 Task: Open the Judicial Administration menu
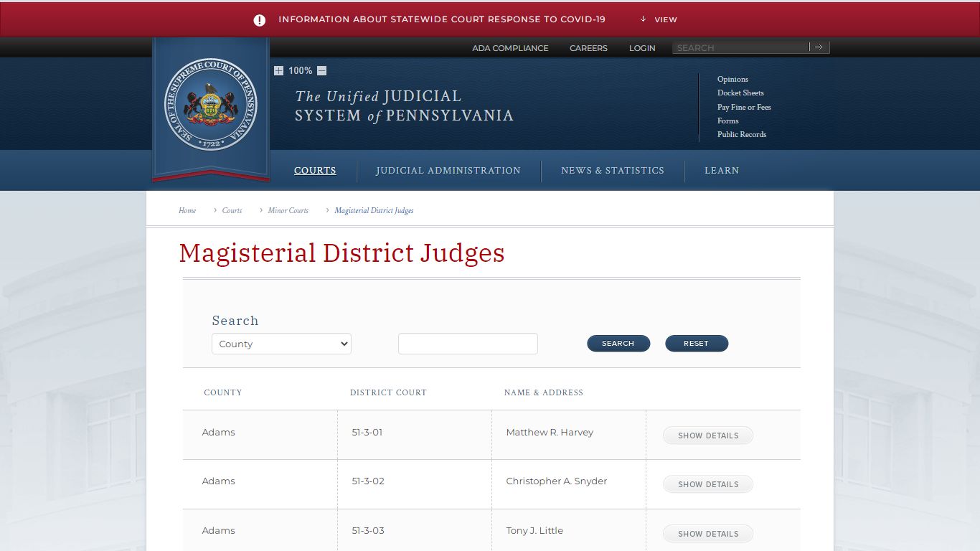pyautogui.click(x=448, y=171)
